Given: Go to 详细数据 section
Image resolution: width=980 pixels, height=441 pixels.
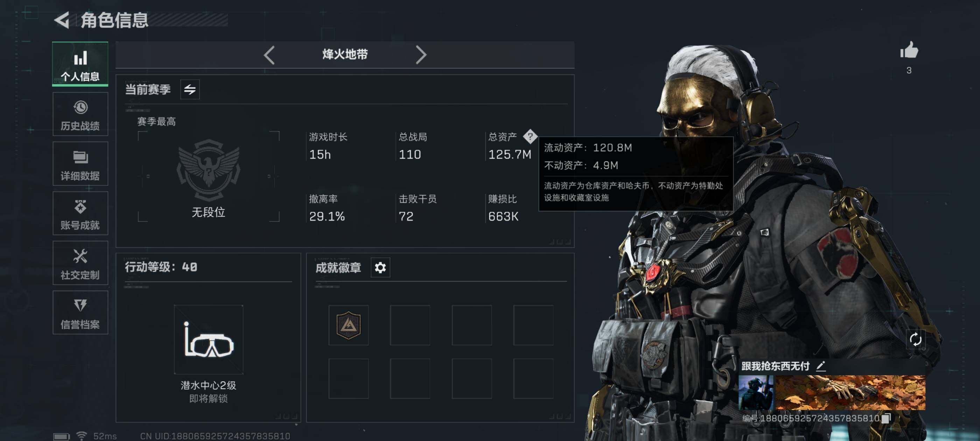Looking at the screenshot, I should (x=80, y=163).
